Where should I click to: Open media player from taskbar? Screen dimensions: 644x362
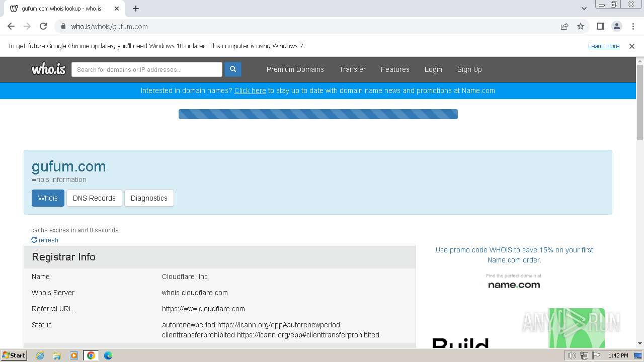pos(74,355)
